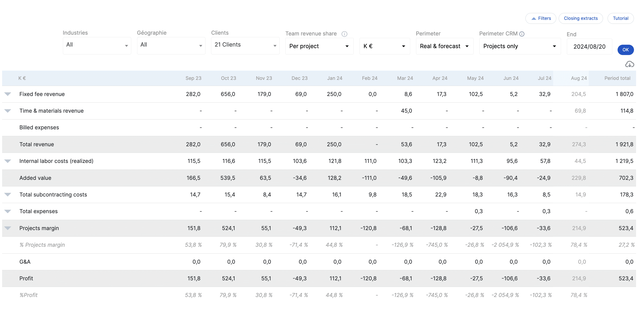Screen dimensions: 644x320
Task: Expand the Total expenses row
Action: tap(8, 211)
